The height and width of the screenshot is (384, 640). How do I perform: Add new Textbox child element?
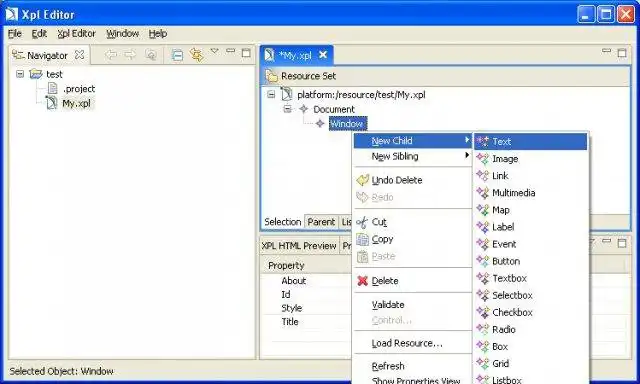coord(531,278)
